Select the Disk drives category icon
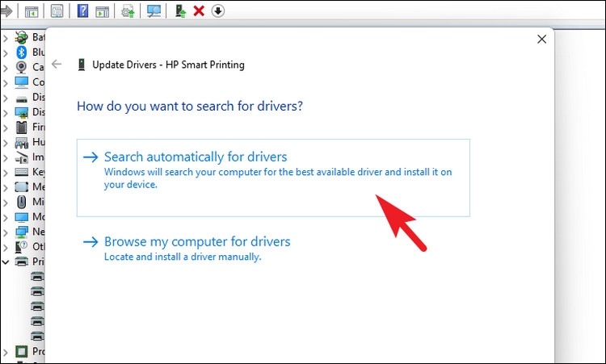 pos(22,98)
